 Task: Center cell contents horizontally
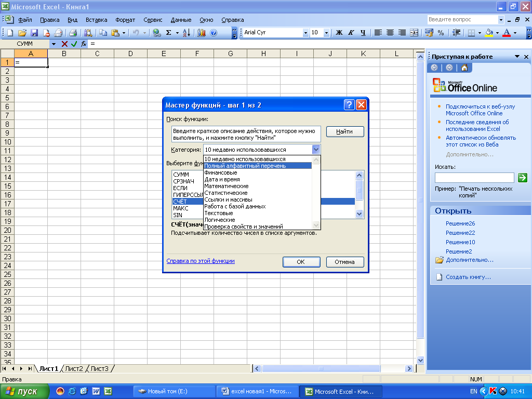pos(390,33)
